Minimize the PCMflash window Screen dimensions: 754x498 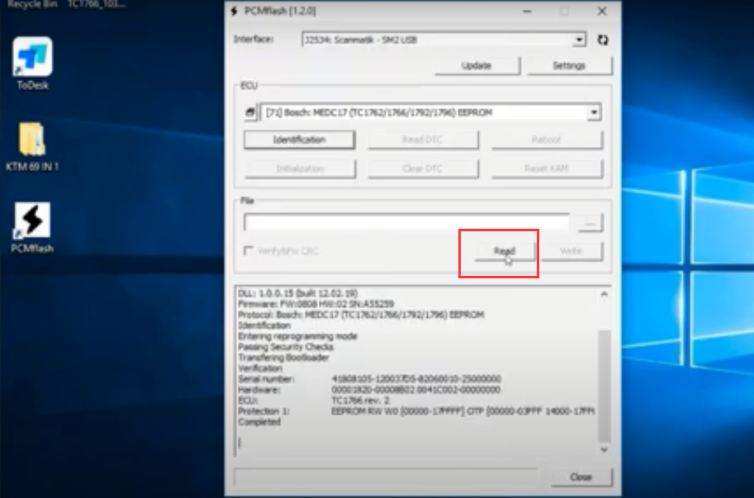(x=528, y=11)
